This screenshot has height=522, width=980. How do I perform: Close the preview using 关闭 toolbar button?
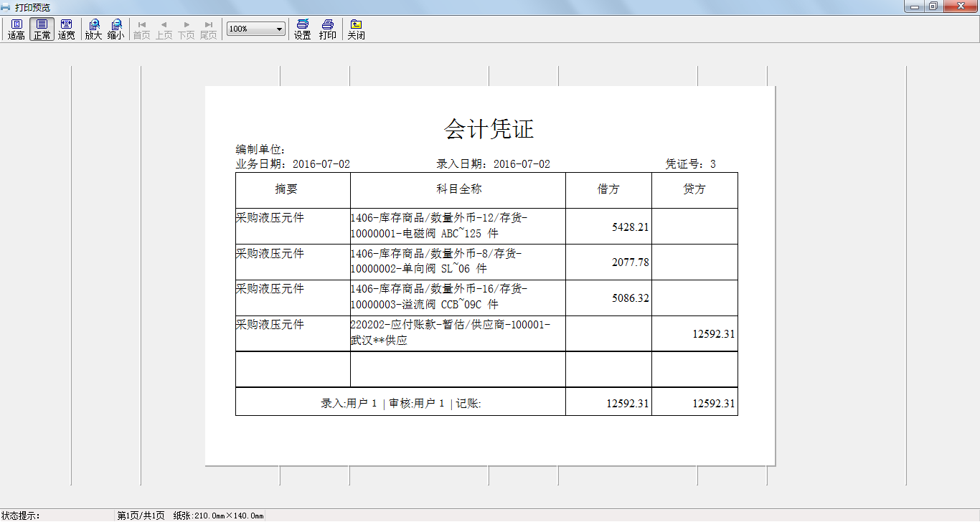(357, 29)
